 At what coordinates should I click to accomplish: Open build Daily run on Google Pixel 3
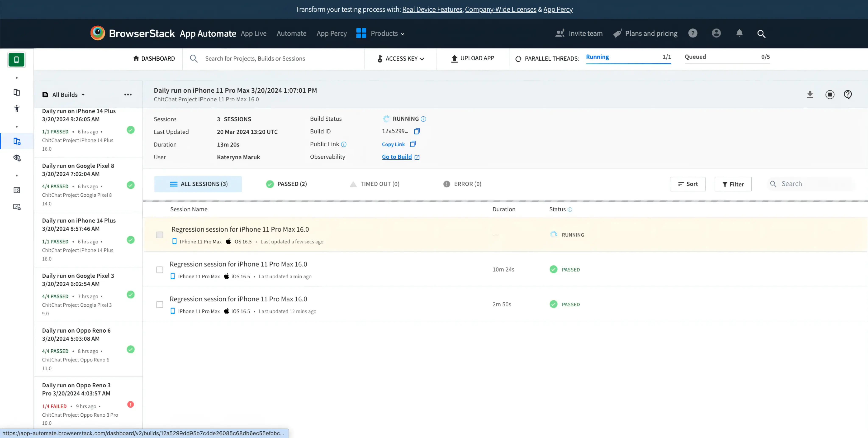click(88, 295)
